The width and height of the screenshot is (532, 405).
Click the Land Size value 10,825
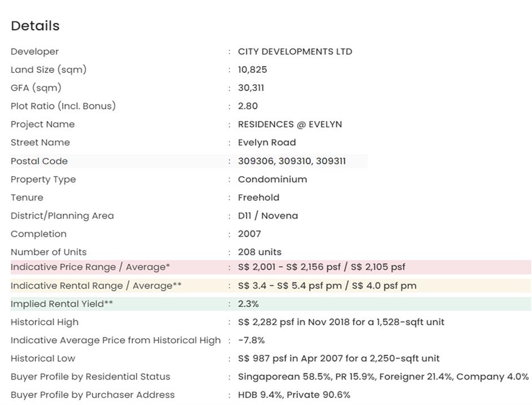252,69
